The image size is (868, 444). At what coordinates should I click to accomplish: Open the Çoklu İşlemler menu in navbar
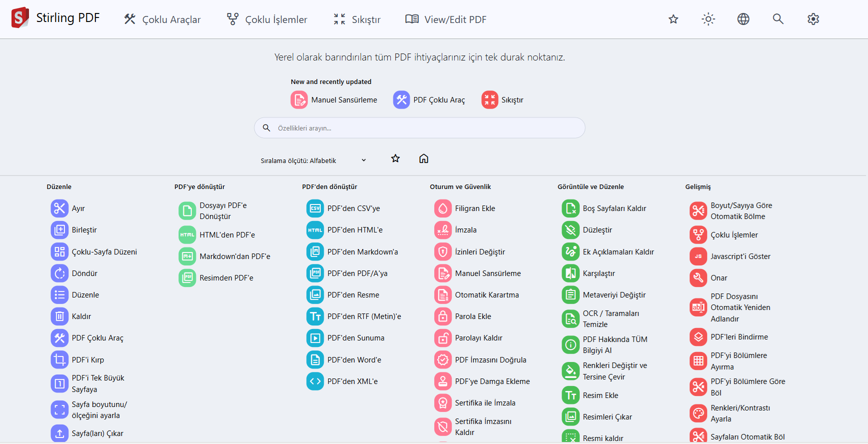coord(267,19)
